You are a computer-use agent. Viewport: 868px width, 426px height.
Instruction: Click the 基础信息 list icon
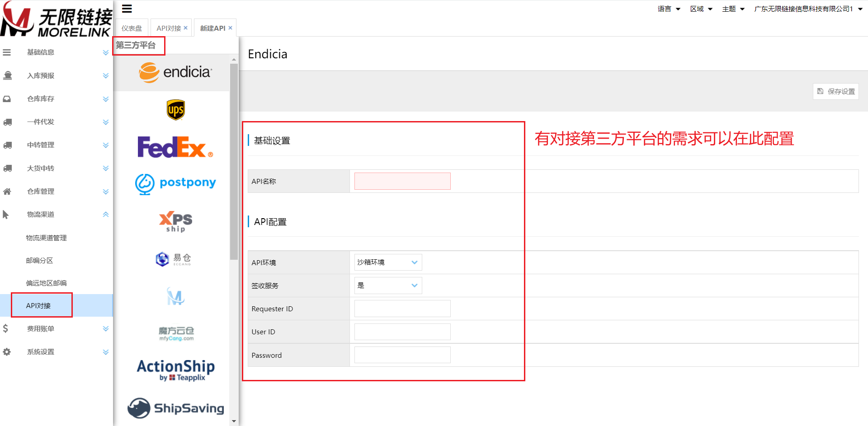(x=7, y=52)
